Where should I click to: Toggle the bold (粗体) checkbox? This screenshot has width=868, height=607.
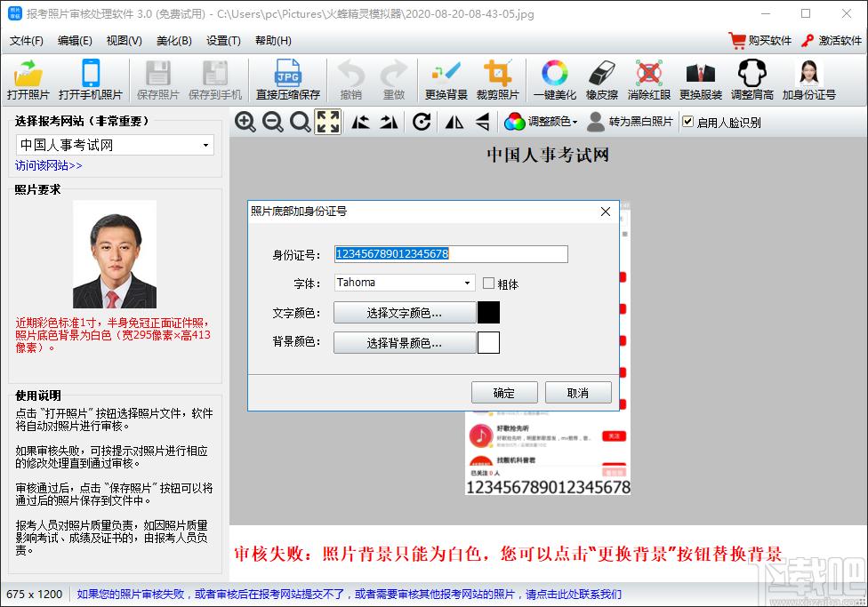(x=489, y=284)
